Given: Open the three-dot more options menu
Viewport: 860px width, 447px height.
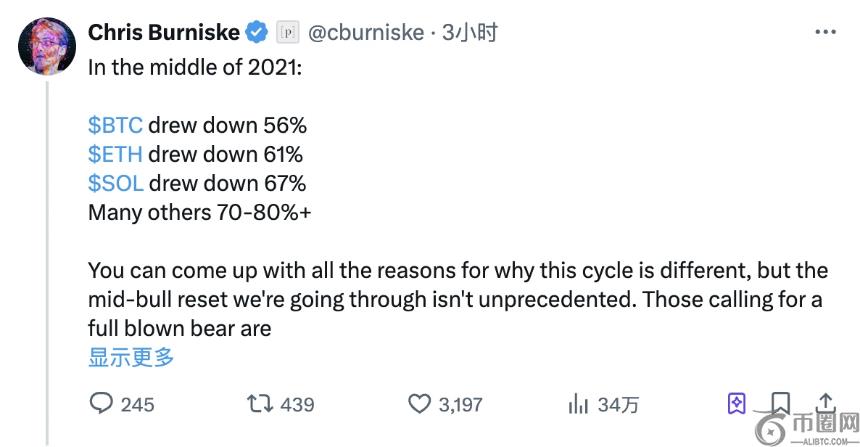Looking at the screenshot, I should (825, 32).
